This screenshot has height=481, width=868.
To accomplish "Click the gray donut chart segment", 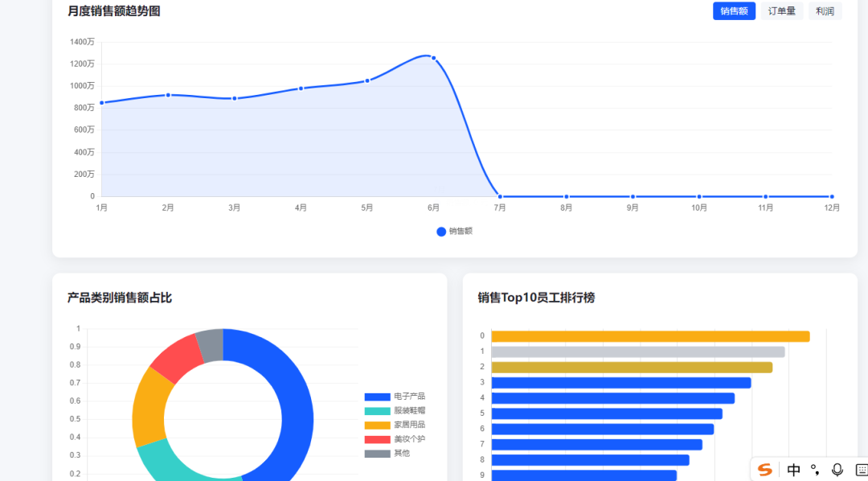I will [211, 346].
